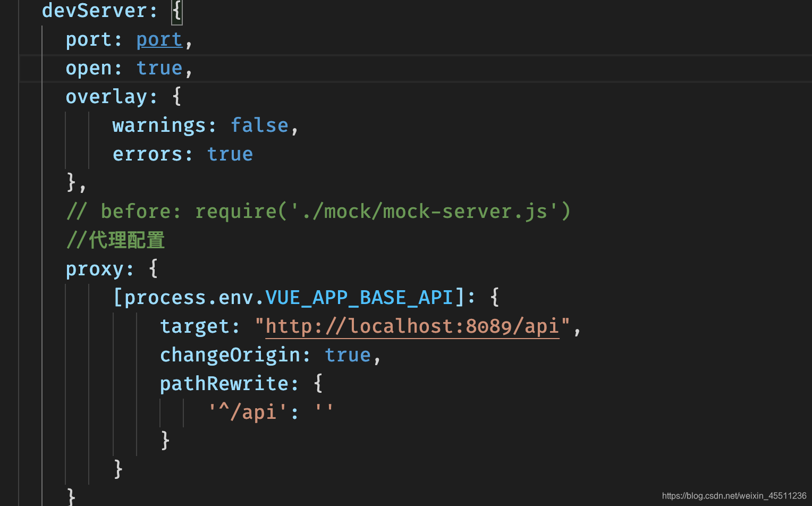This screenshot has height=506, width=812.
Task: Click the 'port' property key
Action: coord(89,40)
